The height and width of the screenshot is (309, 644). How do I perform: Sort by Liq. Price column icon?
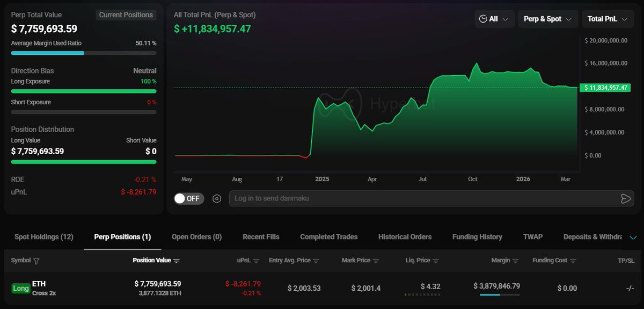436,261
